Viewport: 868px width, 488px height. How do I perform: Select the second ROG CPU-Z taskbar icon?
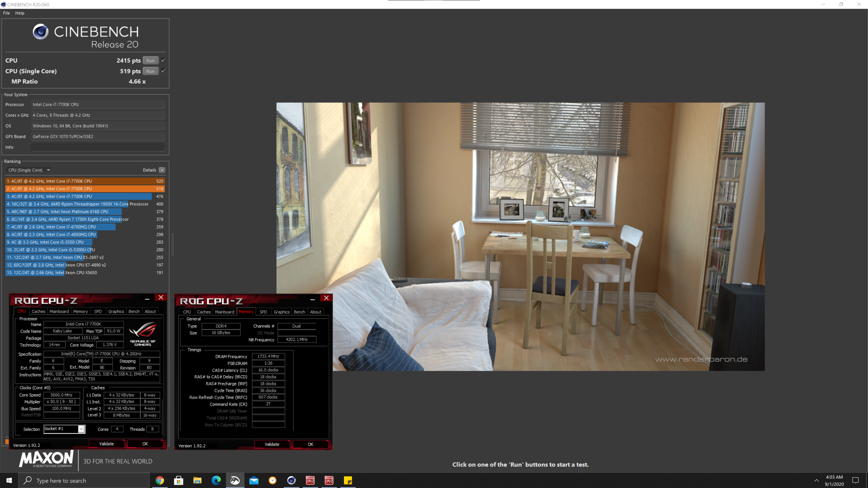[329, 480]
